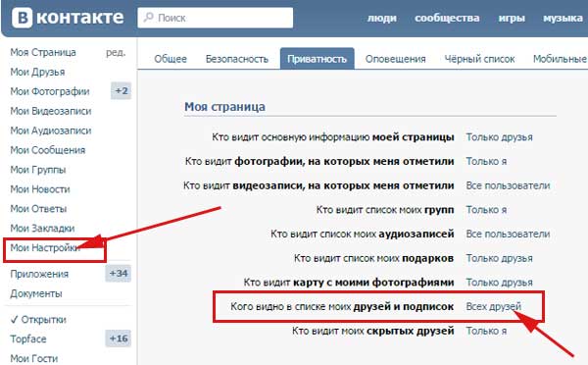Change who sees список моих подарков

499,258
